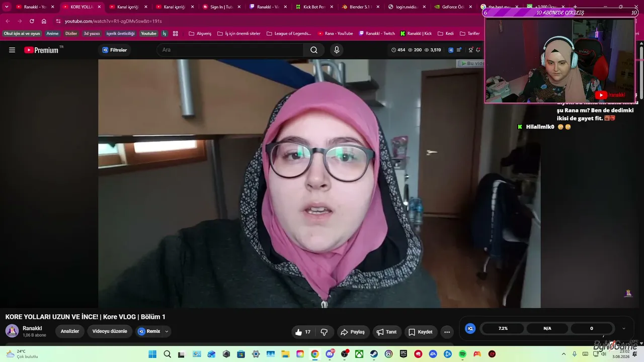644x362 pixels.
Task: Open File Explorer from taskbar
Action: pos(285,354)
